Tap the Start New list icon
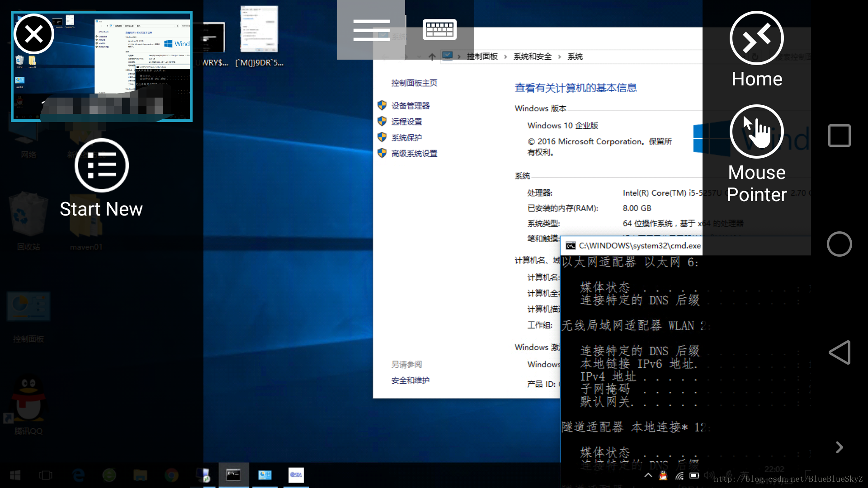The image size is (868, 488). click(x=102, y=165)
